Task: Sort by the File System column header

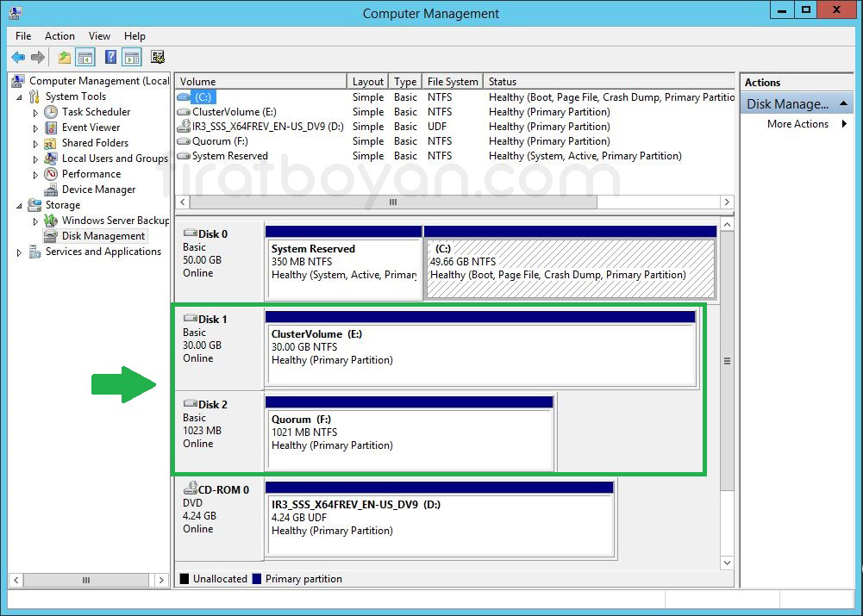Action: 453,81
